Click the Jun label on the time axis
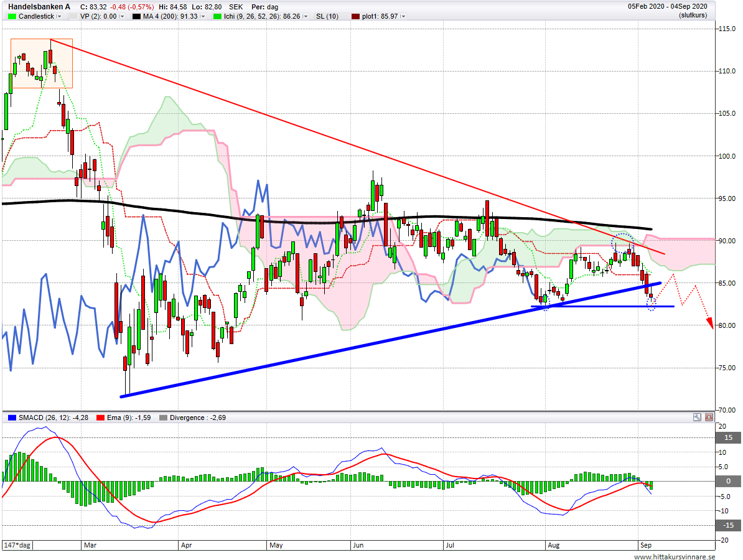 [x=358, y=545]
